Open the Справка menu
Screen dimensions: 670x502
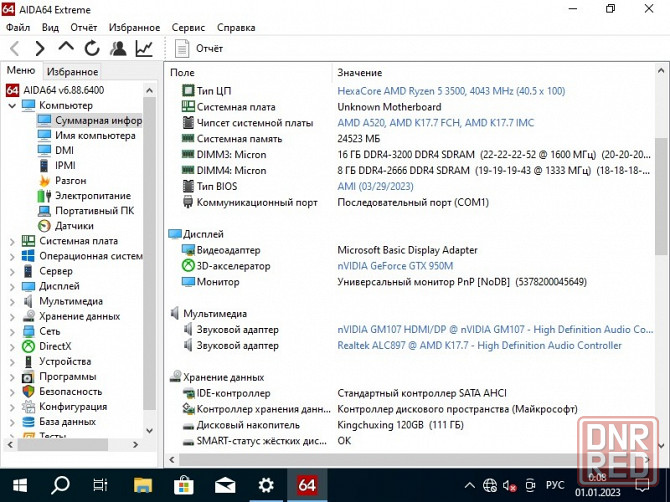236,27
